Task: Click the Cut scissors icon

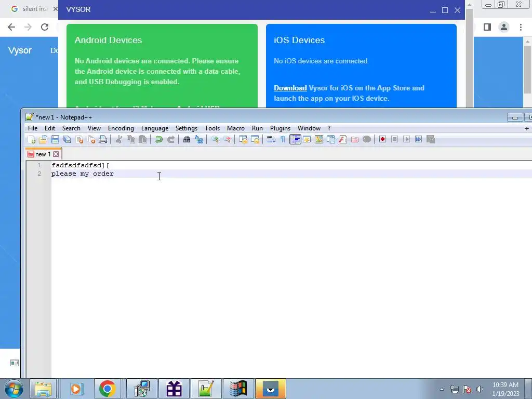Action: tap(119, 139)
